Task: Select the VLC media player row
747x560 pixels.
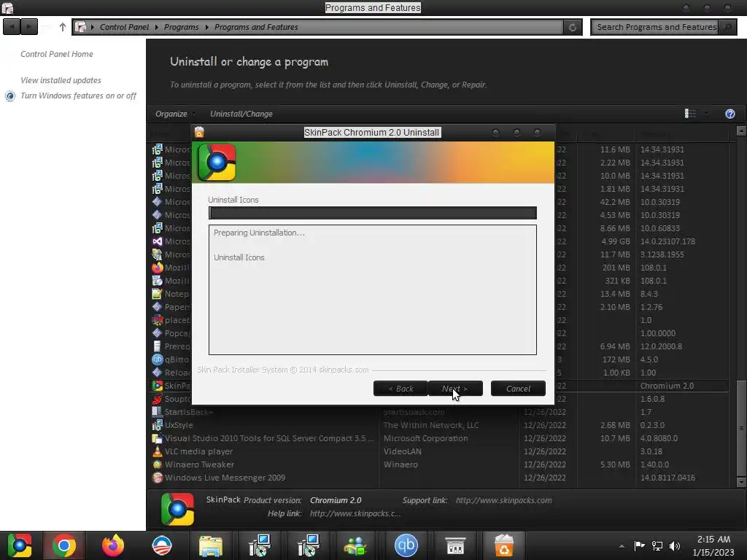Action: [x=439, y=451]
